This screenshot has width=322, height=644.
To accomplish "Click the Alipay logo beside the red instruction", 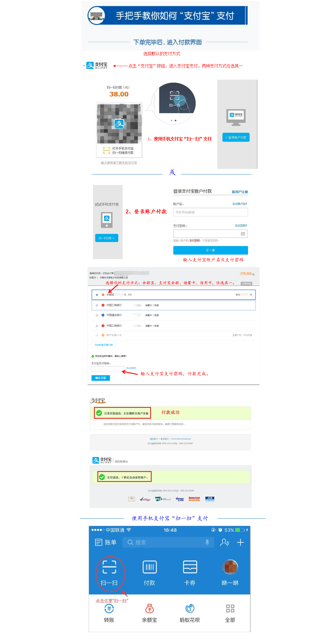I will (x=97, y=65).
